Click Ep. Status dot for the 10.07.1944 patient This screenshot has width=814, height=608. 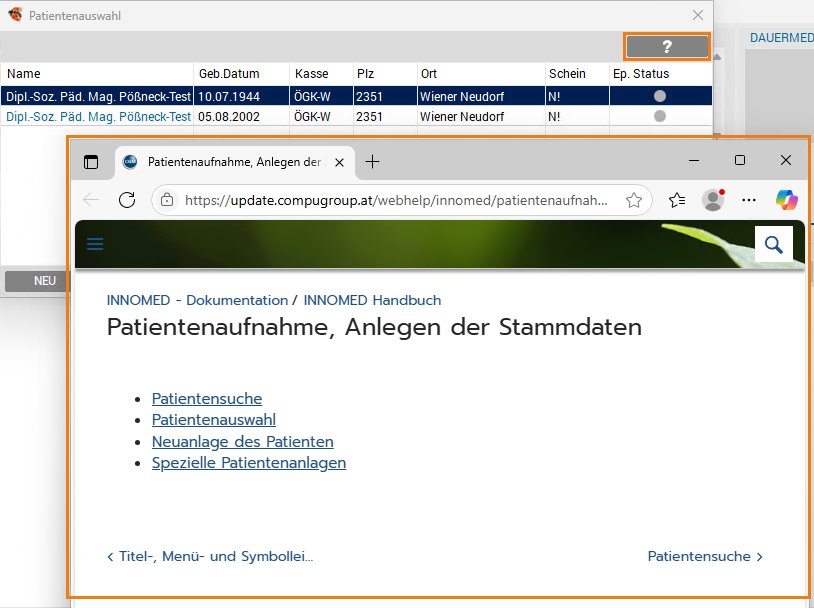click(x=660, y=96)
